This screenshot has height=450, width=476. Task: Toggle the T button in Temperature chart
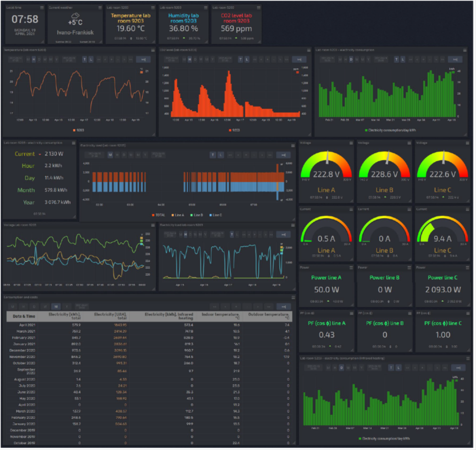(x=85, y=60)
